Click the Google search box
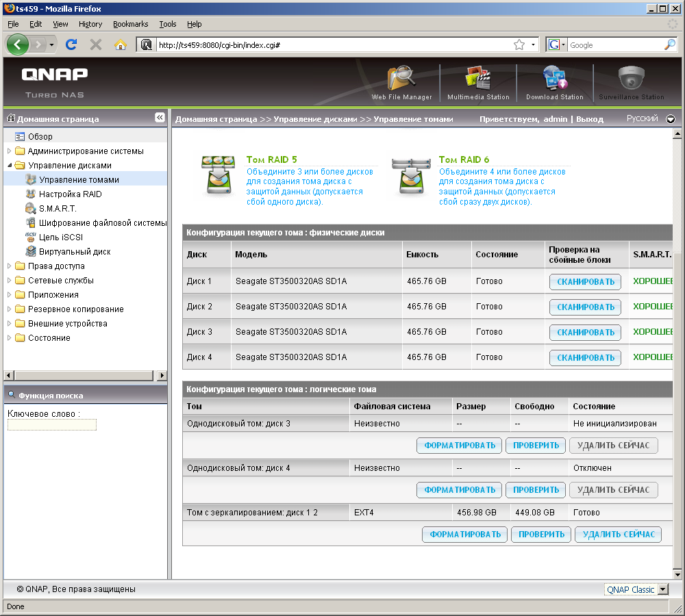The height and width of the screenshot is (616, 685). pyautogui.click(x=614, y=44)
